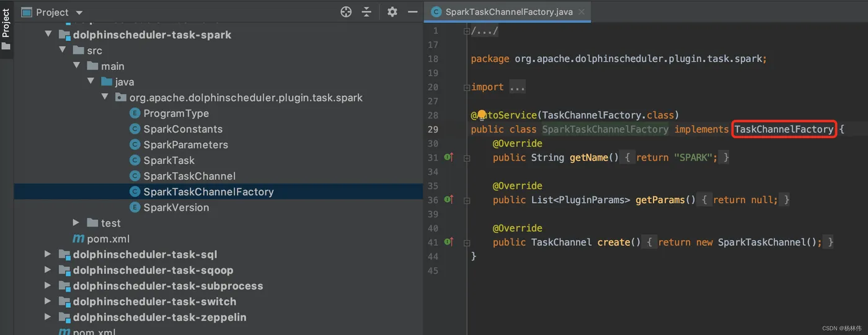Screen dimensions: 868x335
Task: Expand the dolphinscheduler-task-subprocess module
Action: (x=48, y=286)
